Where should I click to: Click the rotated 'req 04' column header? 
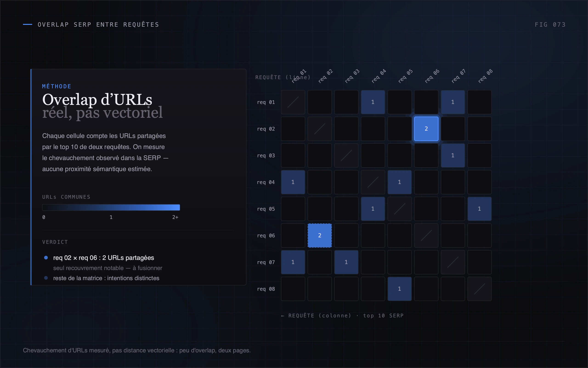[x=379, y=76]
